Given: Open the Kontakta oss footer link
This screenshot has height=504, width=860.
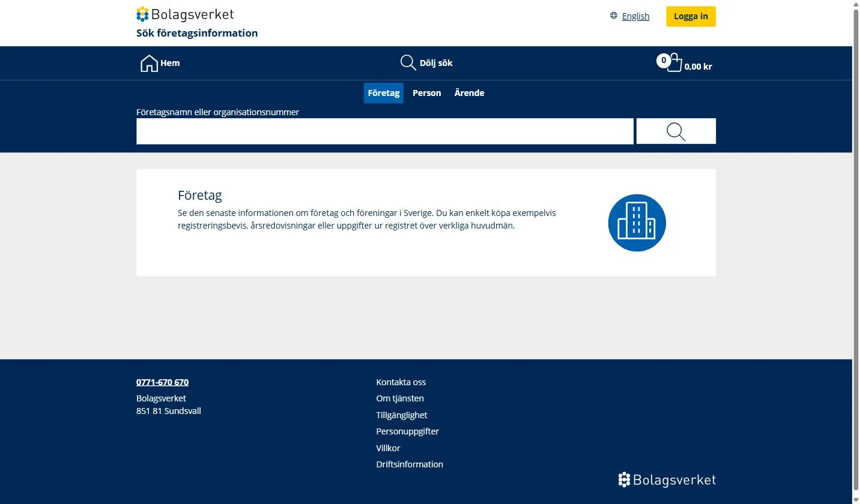Looking at the screenshot, I should (401, 382).
